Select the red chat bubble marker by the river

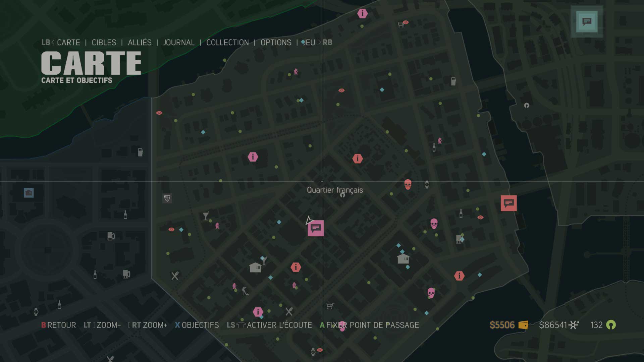tap(508, 203)
